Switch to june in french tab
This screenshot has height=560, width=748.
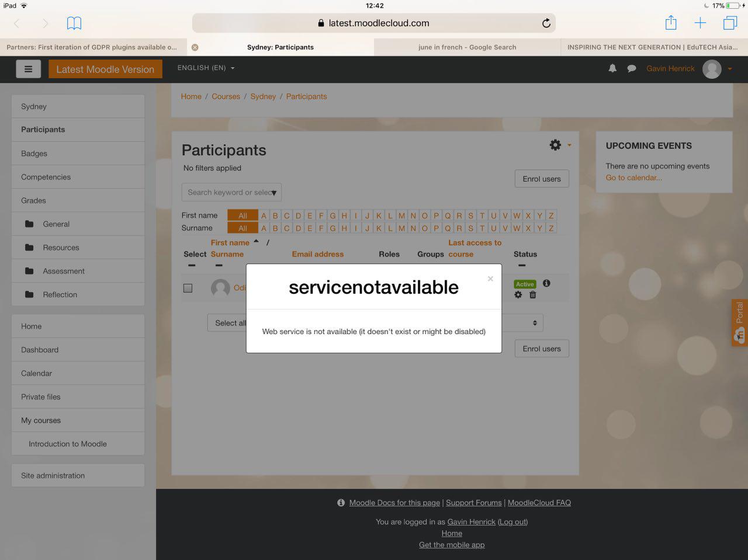pos(467,47)
